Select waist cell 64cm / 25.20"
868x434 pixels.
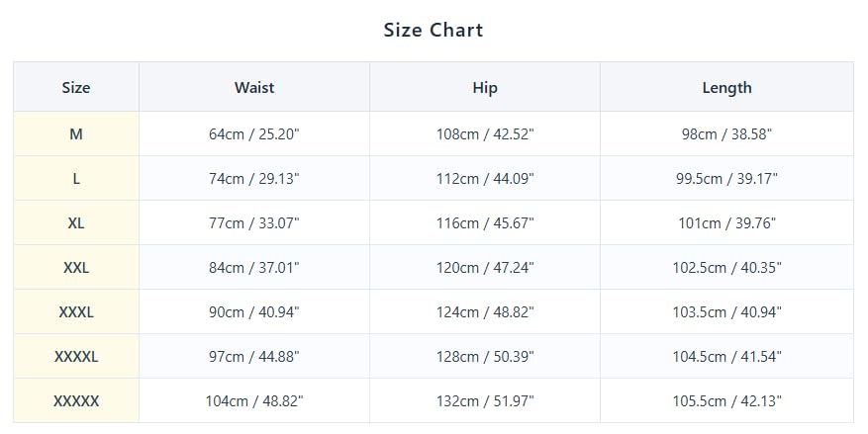tap(254, 133)
